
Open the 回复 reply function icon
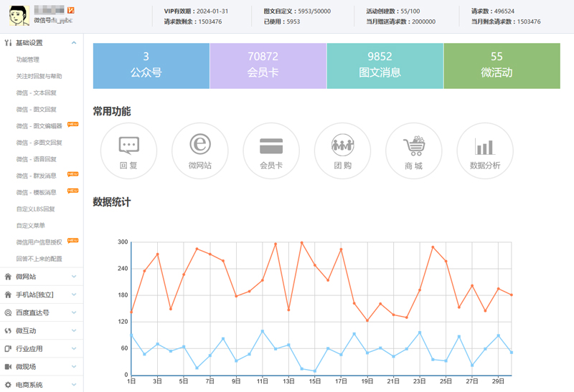tap(129, 151)
